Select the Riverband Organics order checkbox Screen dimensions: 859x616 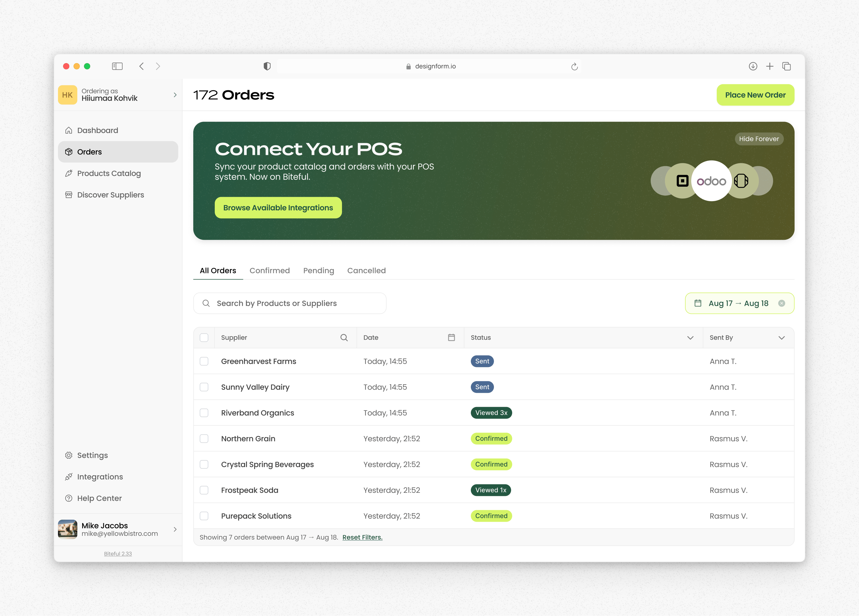pos(204,413)
